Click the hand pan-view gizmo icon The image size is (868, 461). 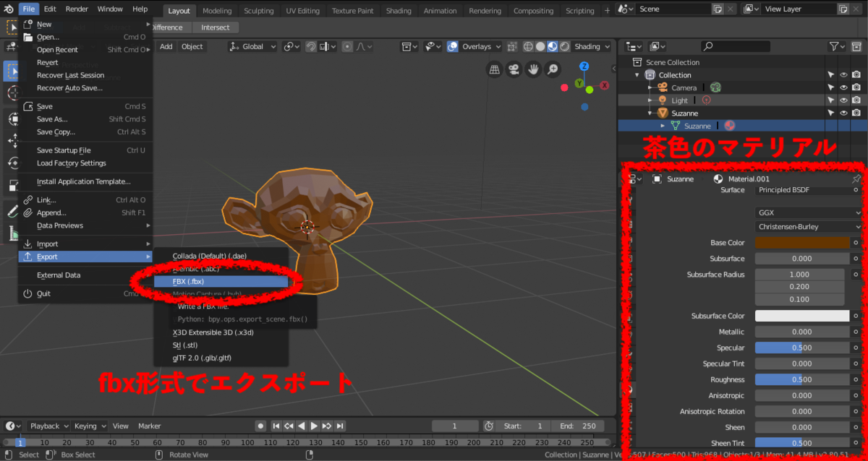pyautogui.click(x=533, y=69)
